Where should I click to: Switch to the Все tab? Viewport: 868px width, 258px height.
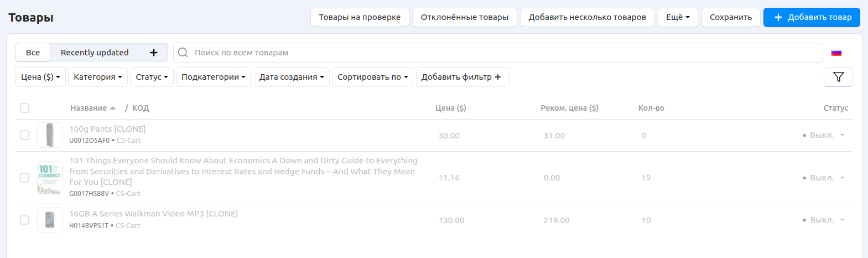pos(33,53)
